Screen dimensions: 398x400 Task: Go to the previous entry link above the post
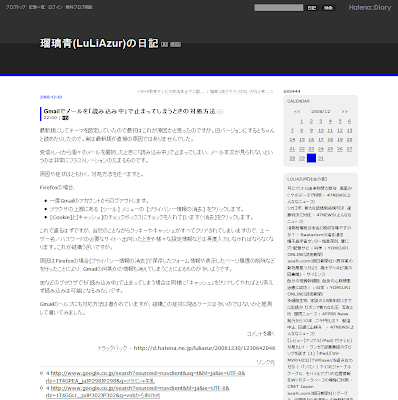pos(171,91)
